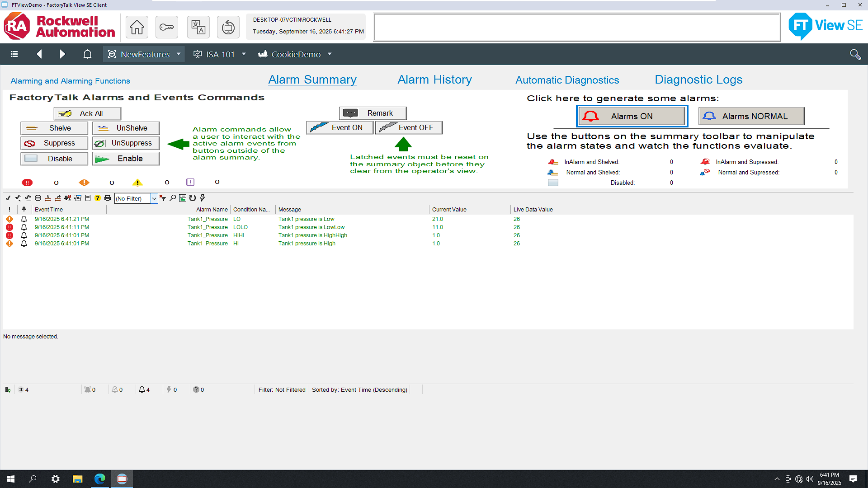Expand the NewFeatures dropdown arrow
This screenshot has width=868, height=488.
click(179, 54)
